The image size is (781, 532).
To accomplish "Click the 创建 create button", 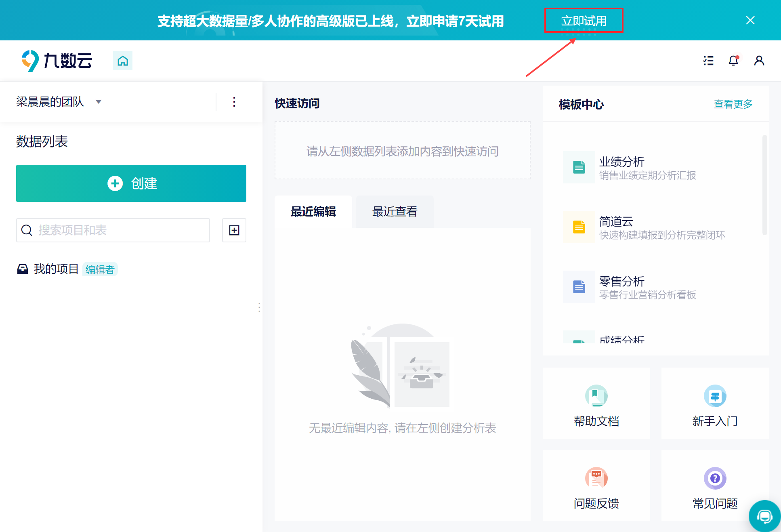I will tap(131, 183).
